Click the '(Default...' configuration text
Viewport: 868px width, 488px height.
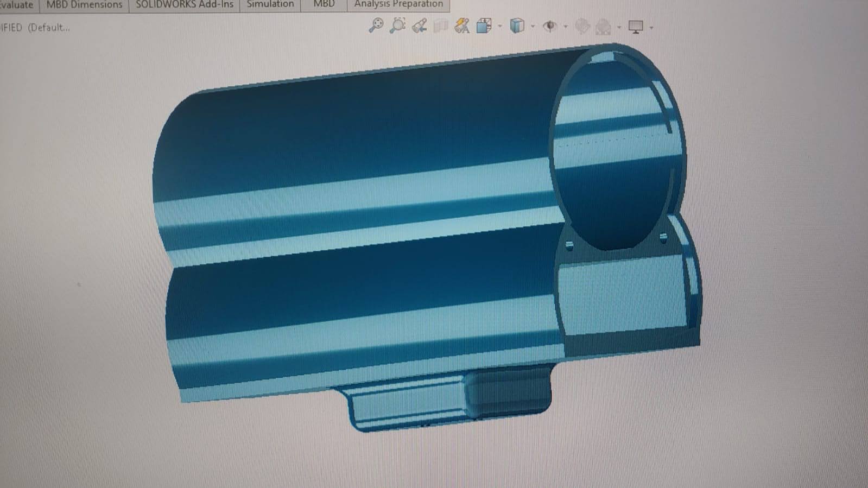(x=49, y=28)
